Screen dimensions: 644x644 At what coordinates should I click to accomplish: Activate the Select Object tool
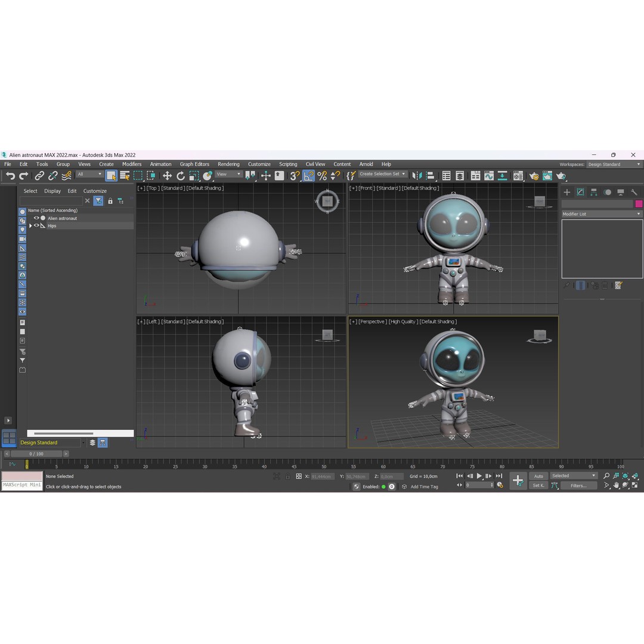pos(112,176)
